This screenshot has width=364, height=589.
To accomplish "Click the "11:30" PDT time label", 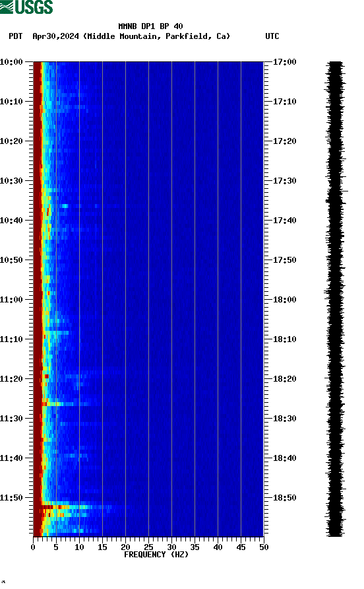I will [11, 419].
